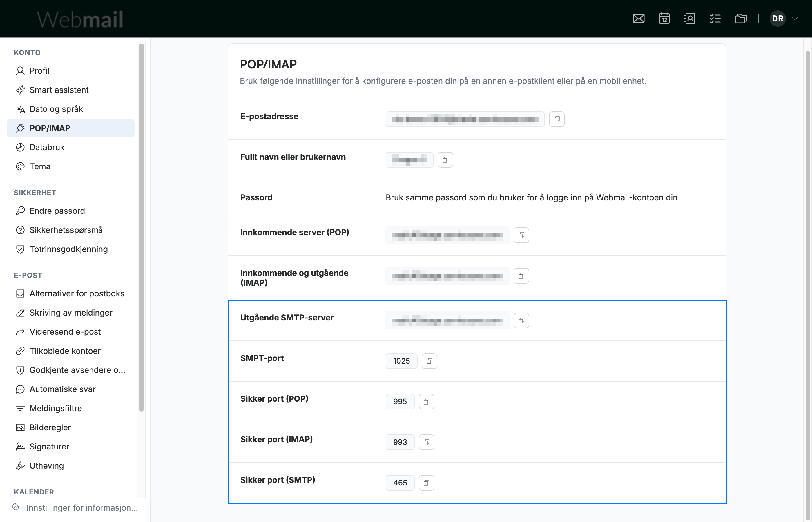
Task: Open the calendar icon in header
Action: (x=664, y=19)
